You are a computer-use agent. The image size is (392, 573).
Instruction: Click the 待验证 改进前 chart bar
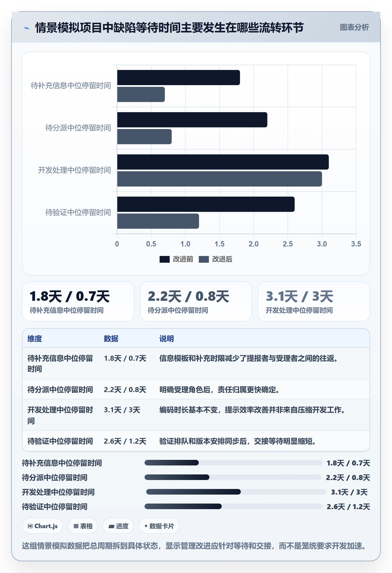[x=206, y=204]
